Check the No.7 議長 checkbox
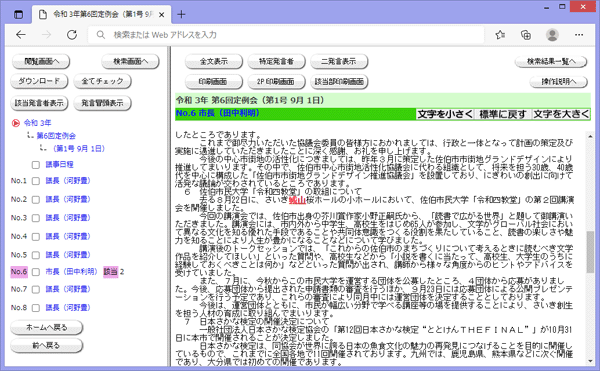This screenshot has width=600, height=371. point(36,290)
